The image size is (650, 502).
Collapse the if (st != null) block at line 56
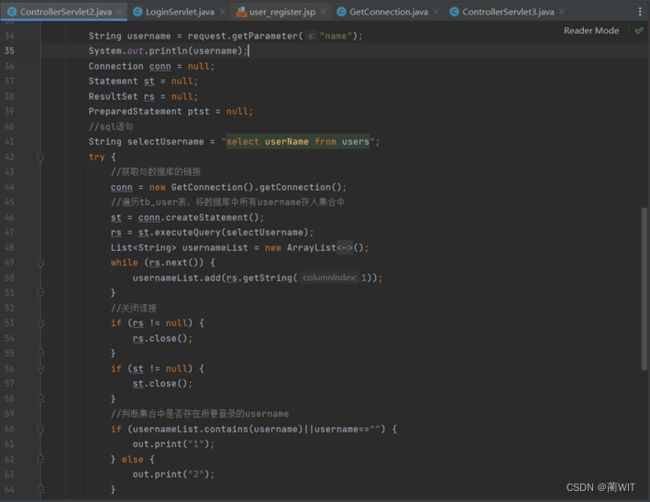pyautogui.click(x=41, y=369)
